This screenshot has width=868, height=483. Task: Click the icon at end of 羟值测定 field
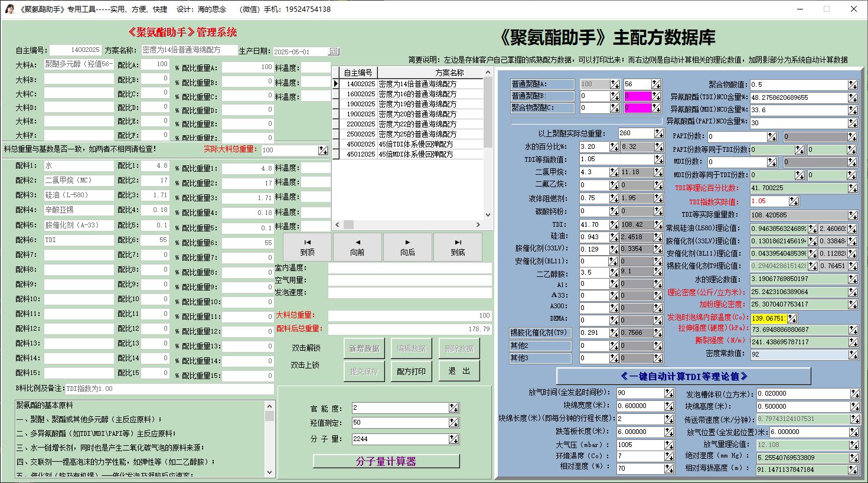pos(453,423)
